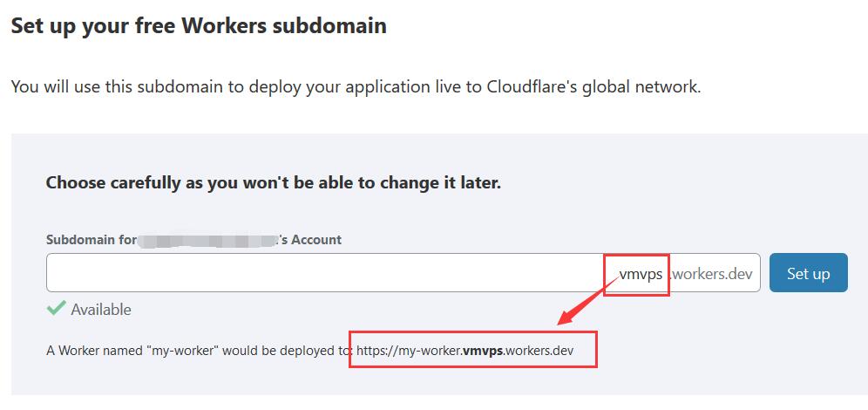Click the Cloudflare's global network description line

tap(356, 87)
